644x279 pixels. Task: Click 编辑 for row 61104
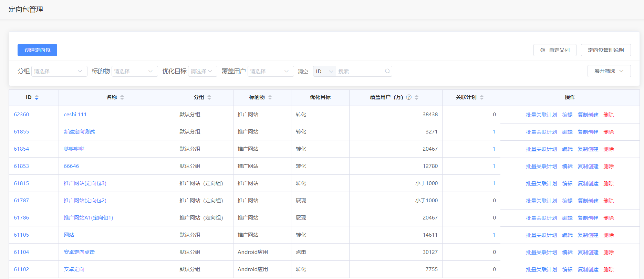567,253
